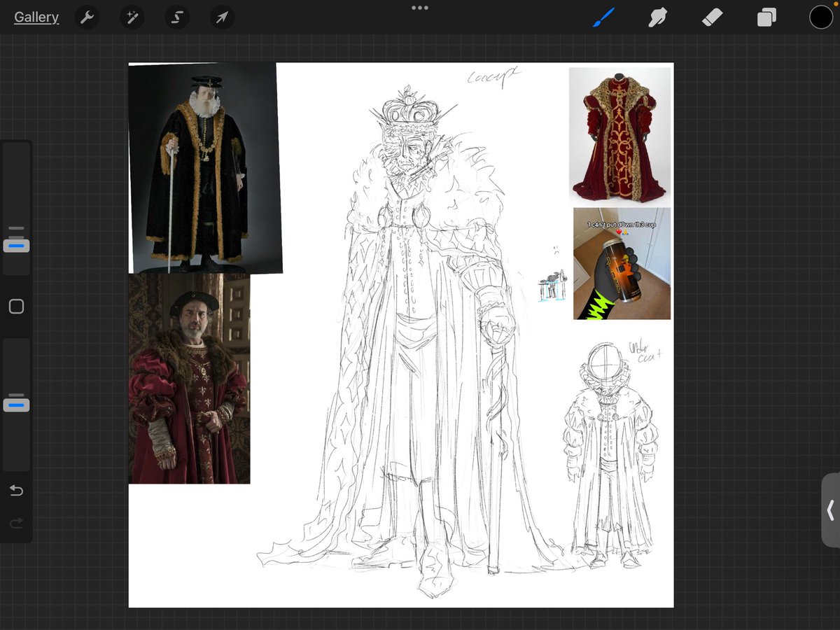Open the Actions wrench menu
Viewport: 840px width, 630px height.
pyautogui.click(x=87, y=17)
